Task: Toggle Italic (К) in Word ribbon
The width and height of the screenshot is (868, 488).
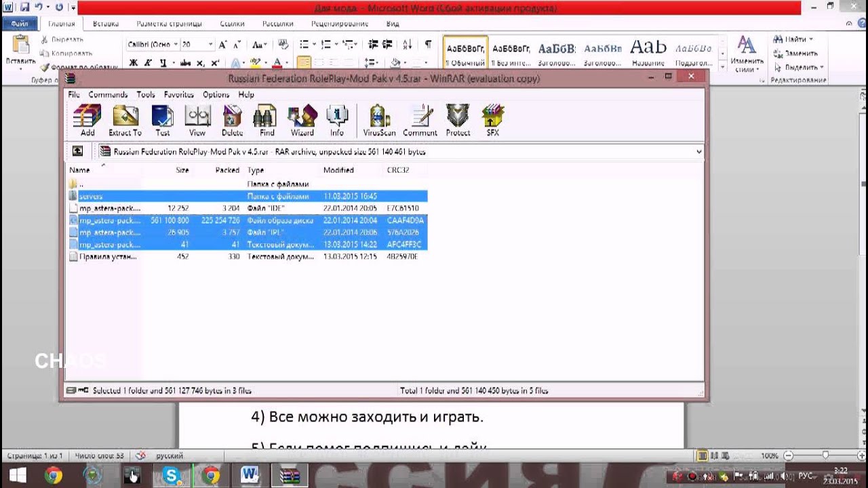Action: [149, 63]
